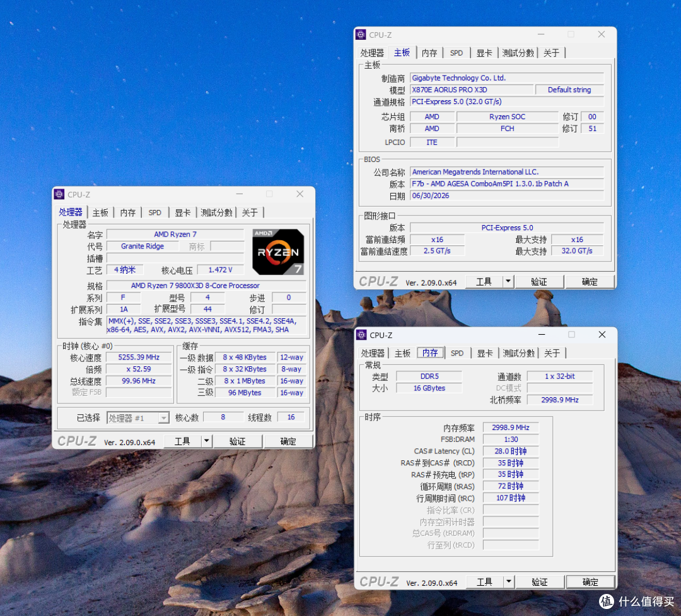Click 工具 button in motherboard window
Image resolution: width=681 pixels, height=616 pixels.
(x=484, y=281)
